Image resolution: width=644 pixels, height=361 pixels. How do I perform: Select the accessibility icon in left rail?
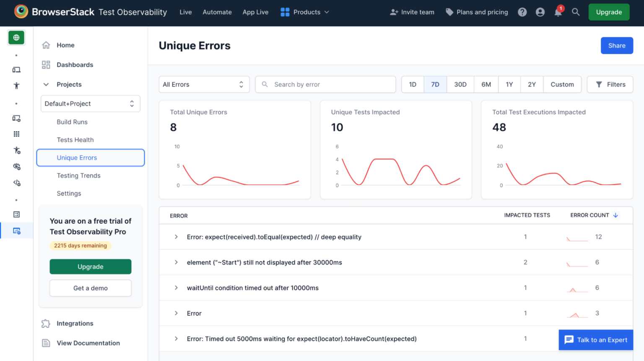16,86
